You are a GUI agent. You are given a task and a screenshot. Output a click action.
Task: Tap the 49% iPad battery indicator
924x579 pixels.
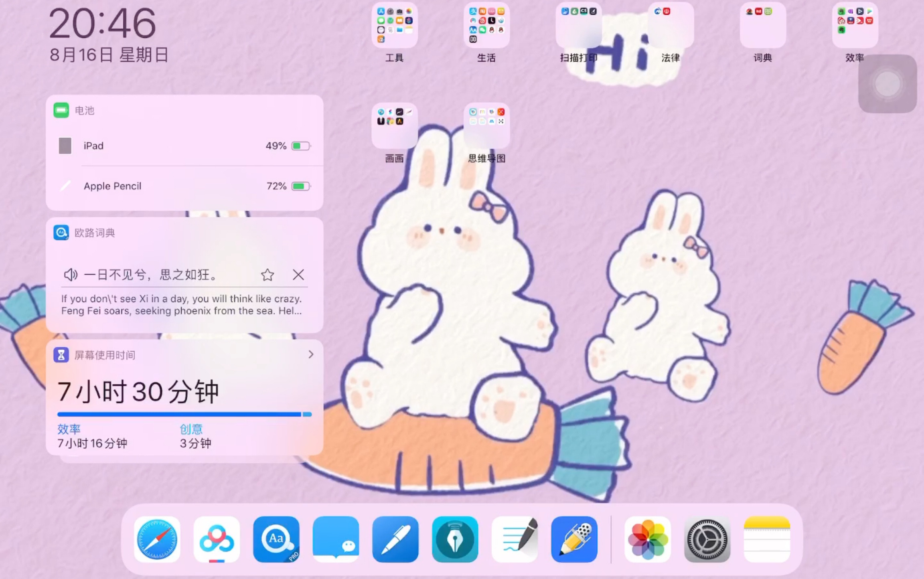[288, 146]
